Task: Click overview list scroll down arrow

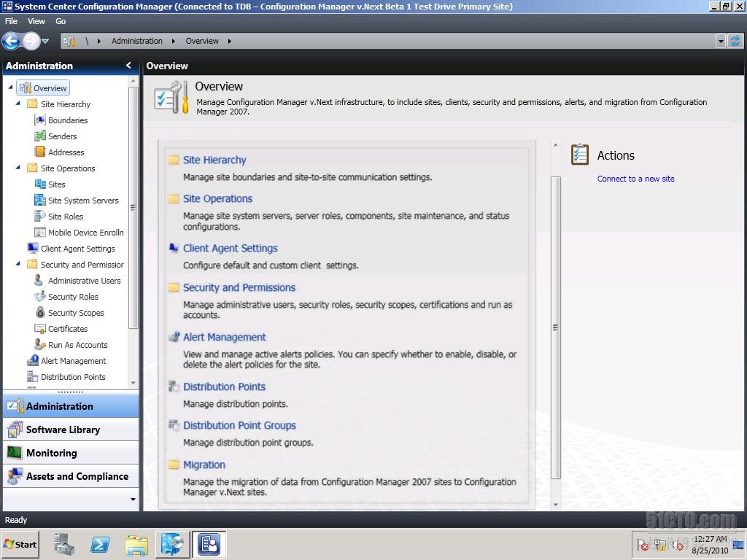Action: 555,505
